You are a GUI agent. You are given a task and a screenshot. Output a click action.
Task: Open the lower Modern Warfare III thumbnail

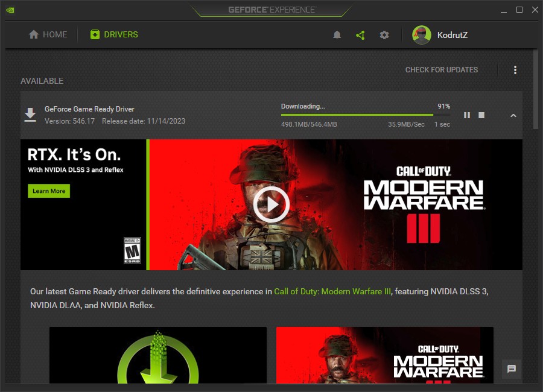(385, 355)
